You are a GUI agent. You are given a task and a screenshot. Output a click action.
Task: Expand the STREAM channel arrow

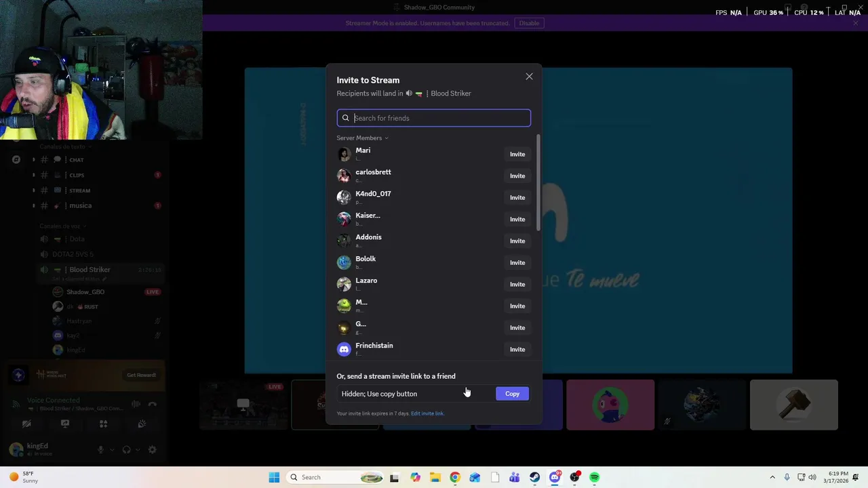(x=33, y=190)
